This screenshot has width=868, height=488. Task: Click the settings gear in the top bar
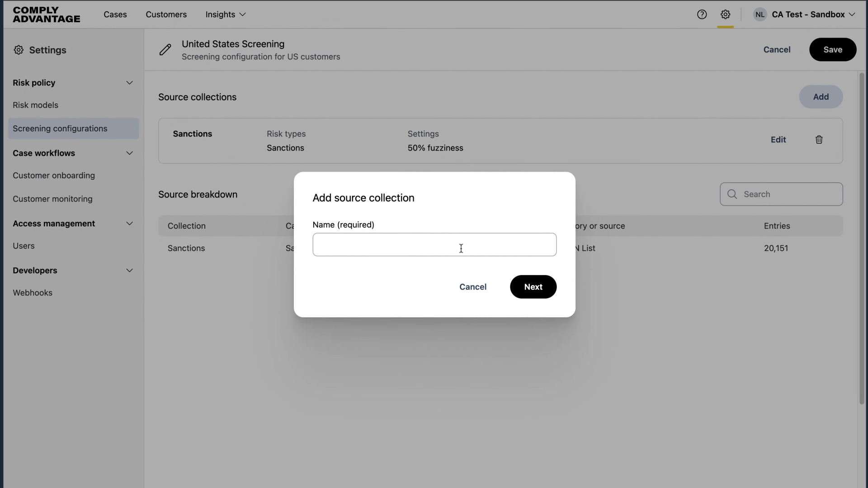click(726, 14)
